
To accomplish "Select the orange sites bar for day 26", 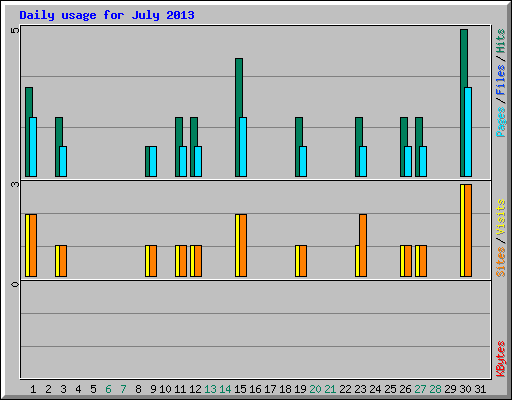I will 408,261.
